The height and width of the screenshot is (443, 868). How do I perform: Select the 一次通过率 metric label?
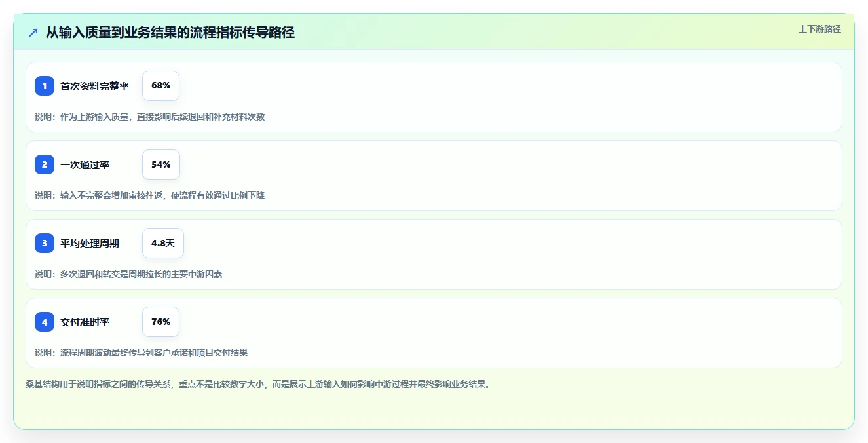click(x=85, y=164)
